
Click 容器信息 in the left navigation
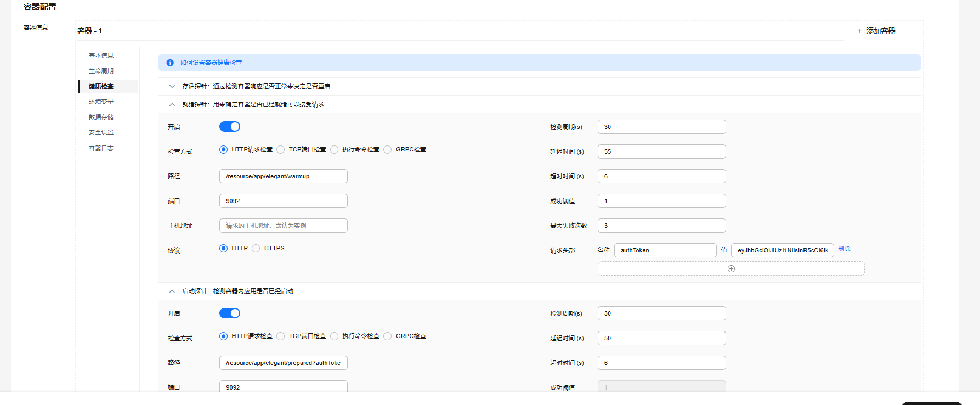[36, 27]
